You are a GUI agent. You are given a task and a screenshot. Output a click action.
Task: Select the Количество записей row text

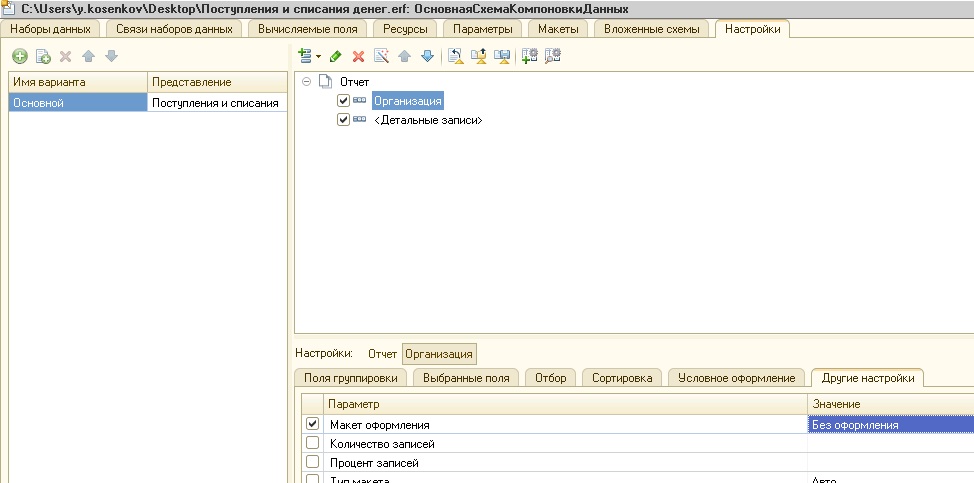click(382, 444)
